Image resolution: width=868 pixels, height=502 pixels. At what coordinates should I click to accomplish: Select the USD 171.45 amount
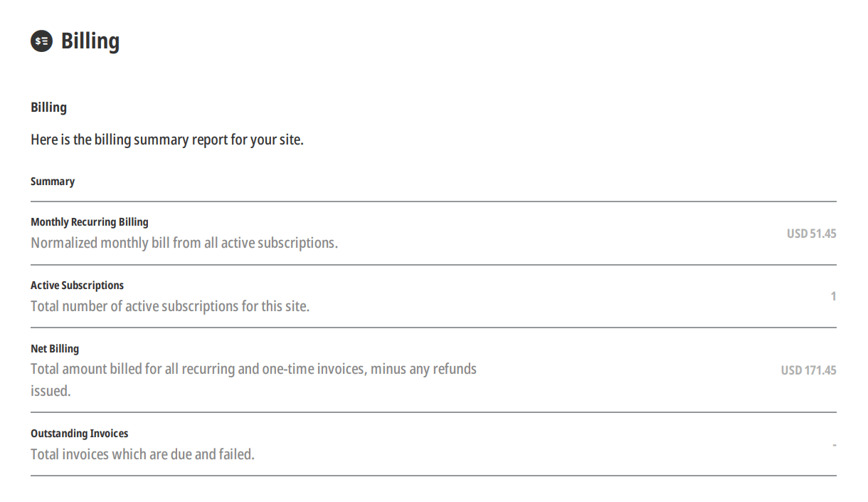point(808,370)
